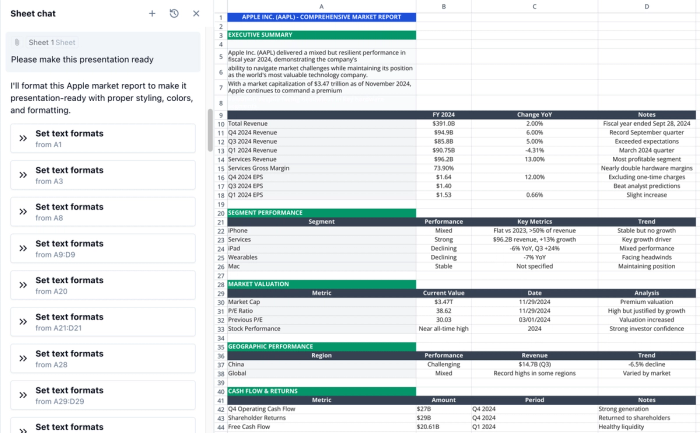Select the -7% YoY cell
Viewport: 700px width, 433px height.
(534, 258)
